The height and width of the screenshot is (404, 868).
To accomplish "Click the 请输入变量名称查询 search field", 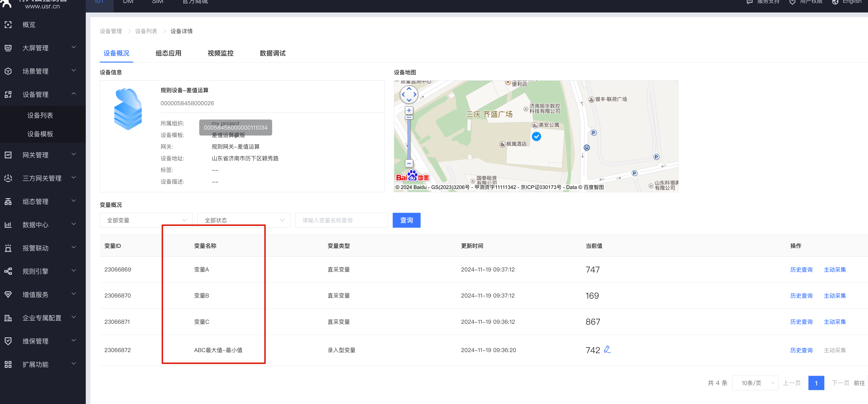I will 341,220.
